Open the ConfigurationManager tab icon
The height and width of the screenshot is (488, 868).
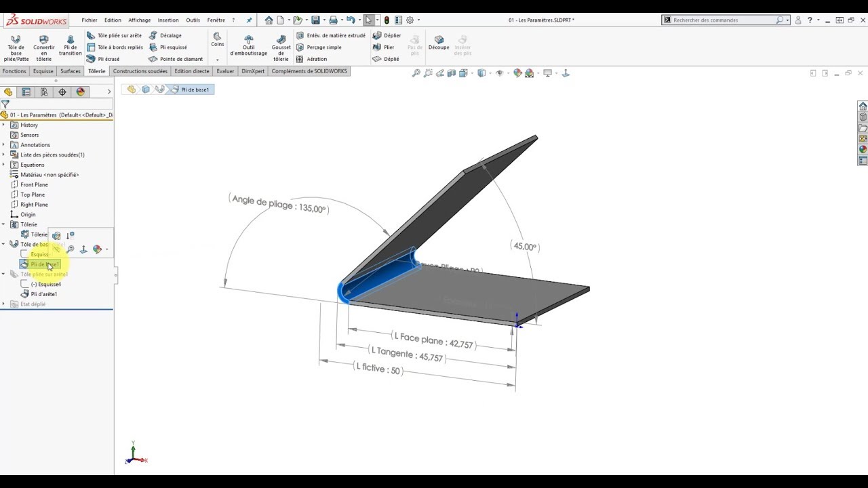pos(44,92)
